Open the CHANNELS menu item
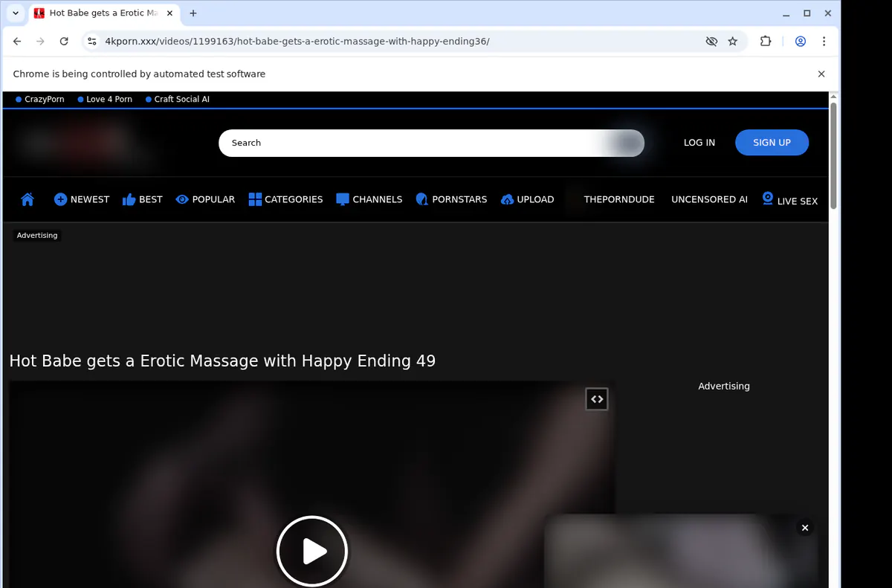This screenshot has width=892, height=588. (x=369, y=199)
